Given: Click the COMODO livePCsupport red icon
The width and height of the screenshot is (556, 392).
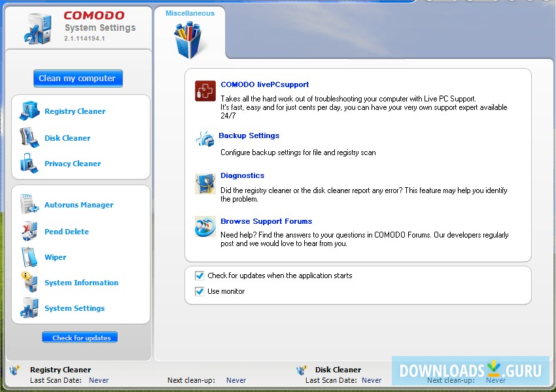Looking at the screenshot, I should 205,91.
